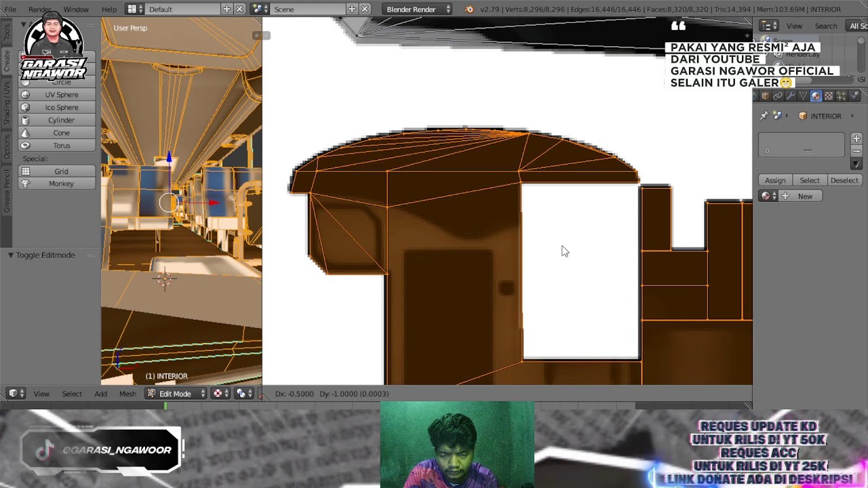
Task: Open the viewport shading dropdown
Action: coord(220,394)
